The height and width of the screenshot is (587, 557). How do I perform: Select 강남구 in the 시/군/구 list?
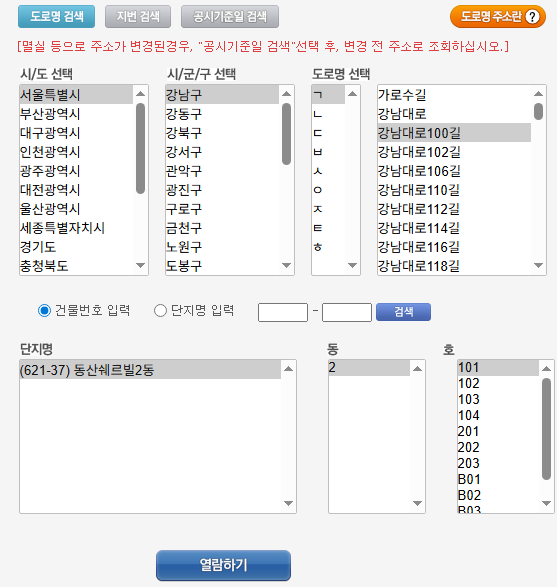pos(222,94)
